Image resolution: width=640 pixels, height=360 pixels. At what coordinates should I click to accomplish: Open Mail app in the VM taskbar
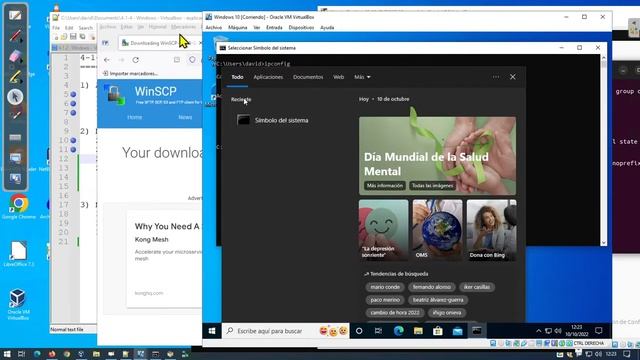coord(457,331)
